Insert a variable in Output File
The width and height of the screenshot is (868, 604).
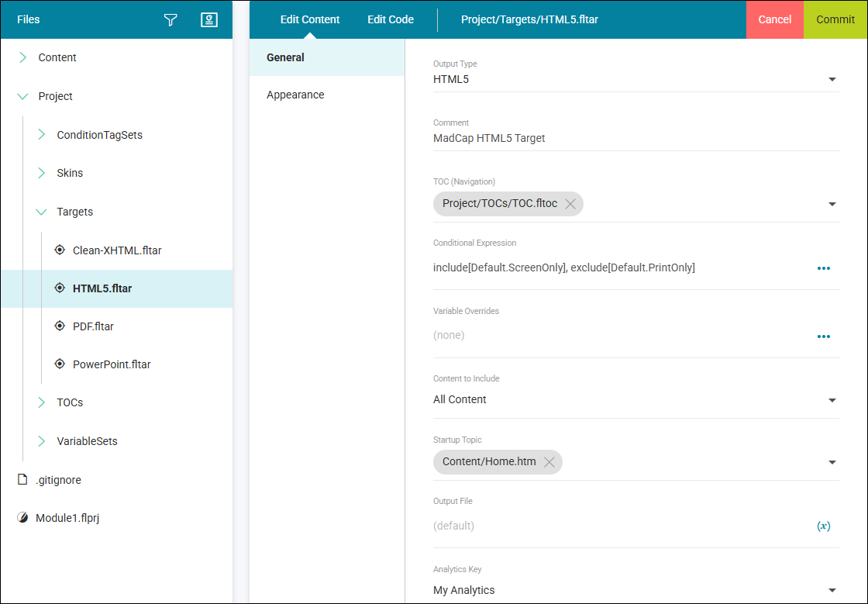pyautogui.click(x=824, y=526)
